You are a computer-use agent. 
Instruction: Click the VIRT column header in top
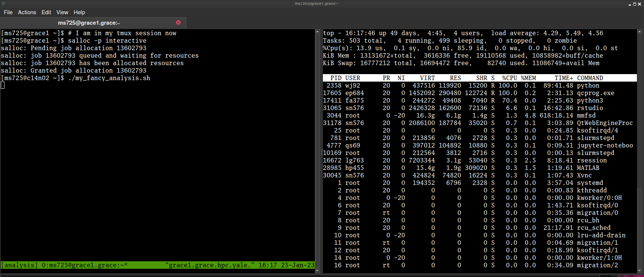[428, 78]
